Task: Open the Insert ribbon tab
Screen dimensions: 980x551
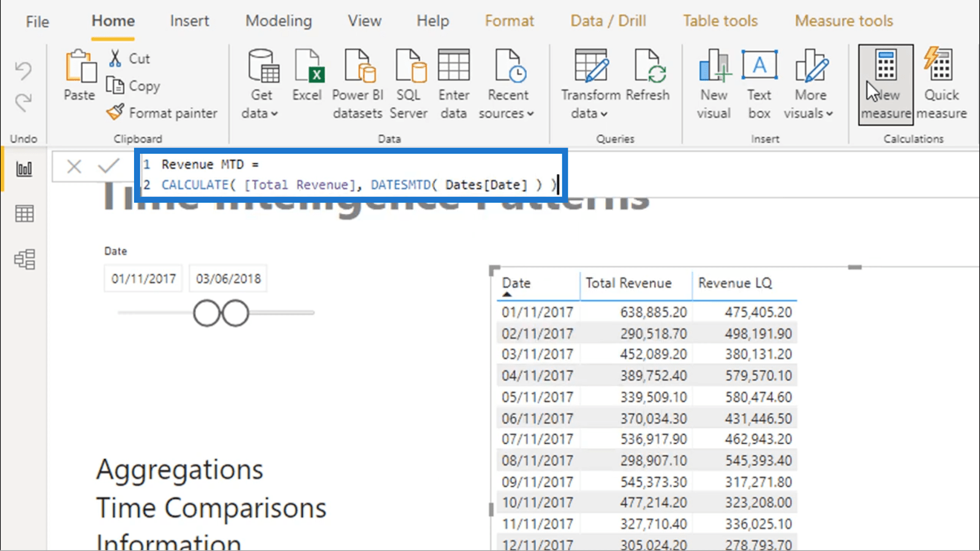Action: (189, 21)
